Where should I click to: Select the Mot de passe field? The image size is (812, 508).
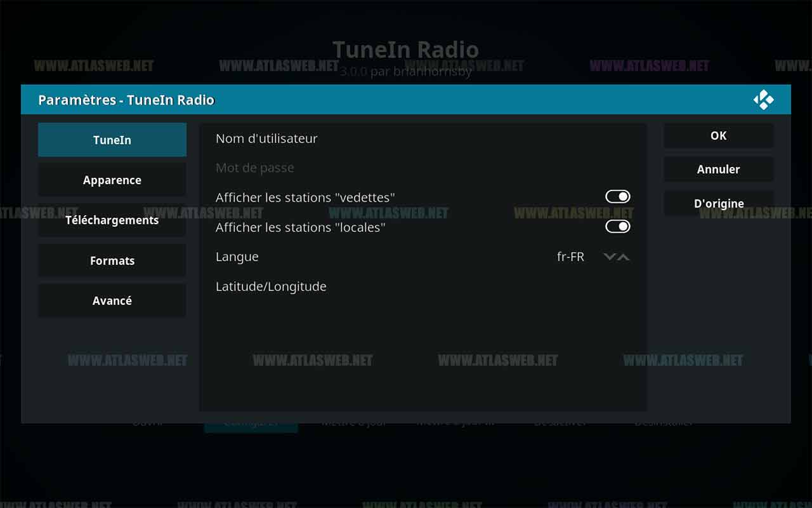click(423, 168)
